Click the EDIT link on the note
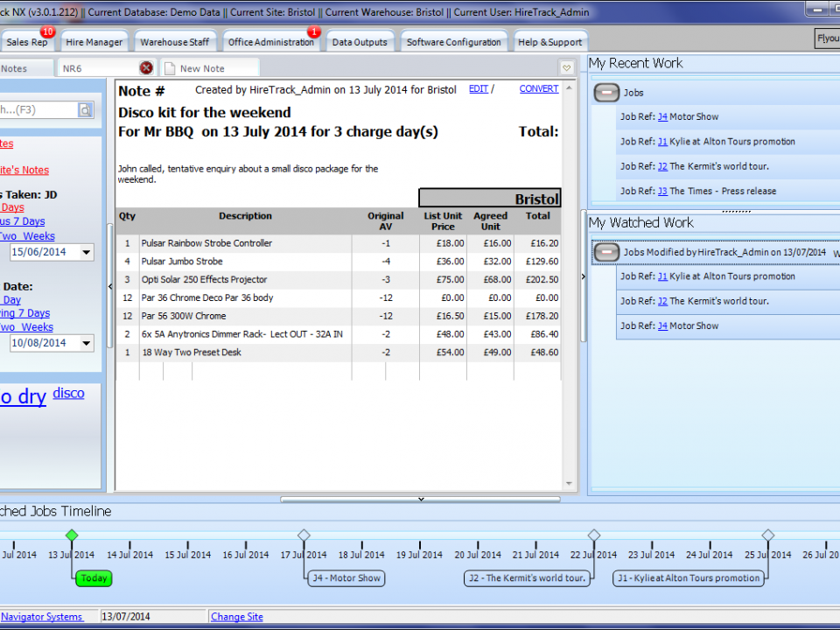This screenshot has height=630, width=840. pyautogui.click(x=479, y=89)
